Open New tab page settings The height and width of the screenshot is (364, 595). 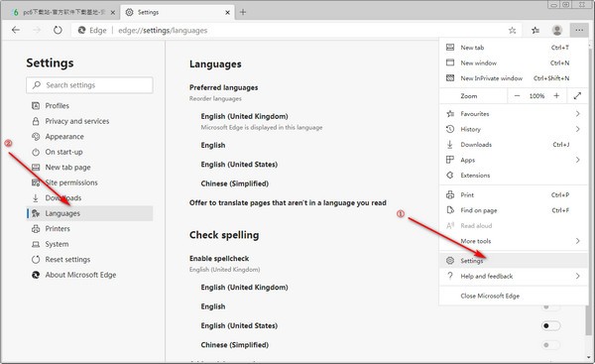coord(89,167)
